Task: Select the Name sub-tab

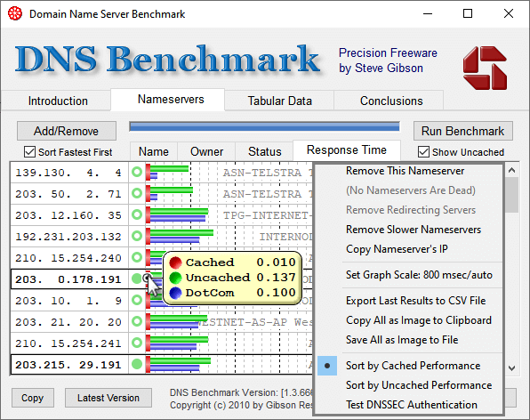Action: pos(154,151)
